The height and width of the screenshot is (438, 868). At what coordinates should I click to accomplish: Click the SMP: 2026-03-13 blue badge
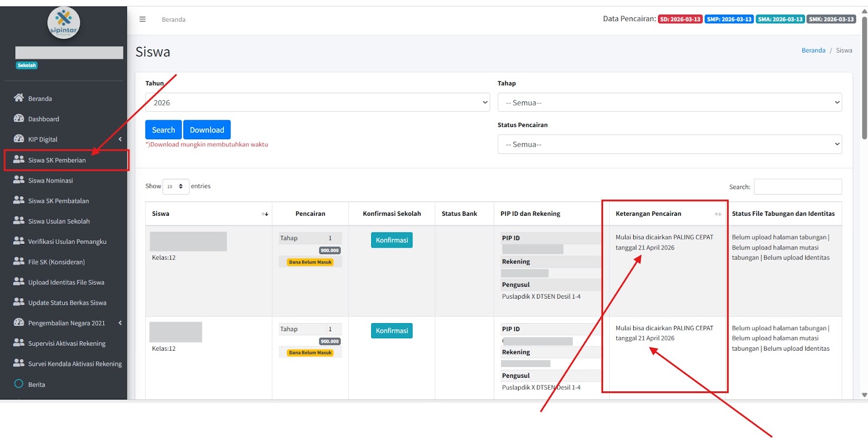tap(729, 20)
